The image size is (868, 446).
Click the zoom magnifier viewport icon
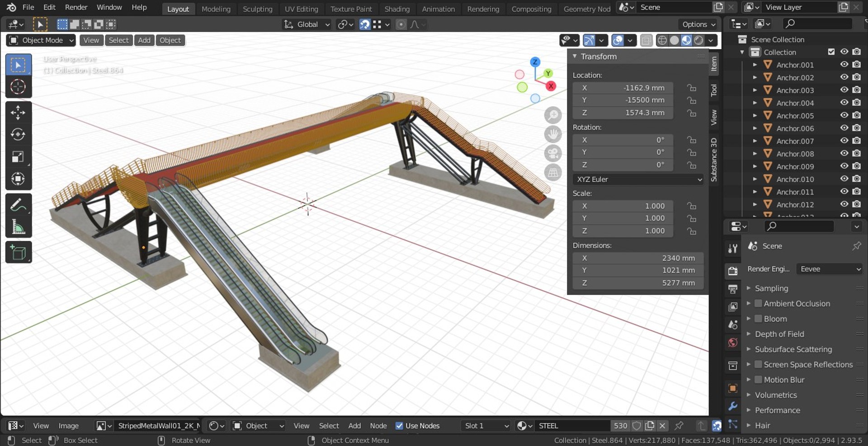553,115
